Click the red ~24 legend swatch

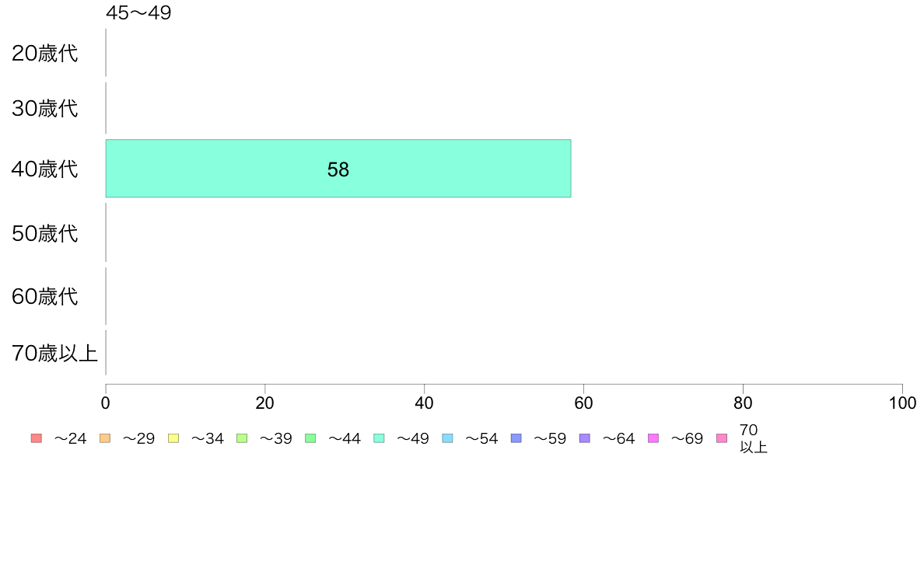37,438
